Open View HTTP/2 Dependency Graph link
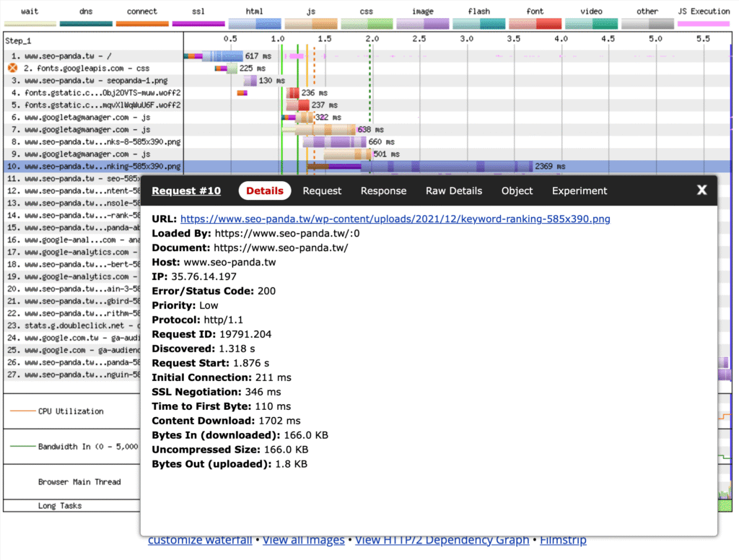This screenshot has width=739, height=560. coord(442,541)
